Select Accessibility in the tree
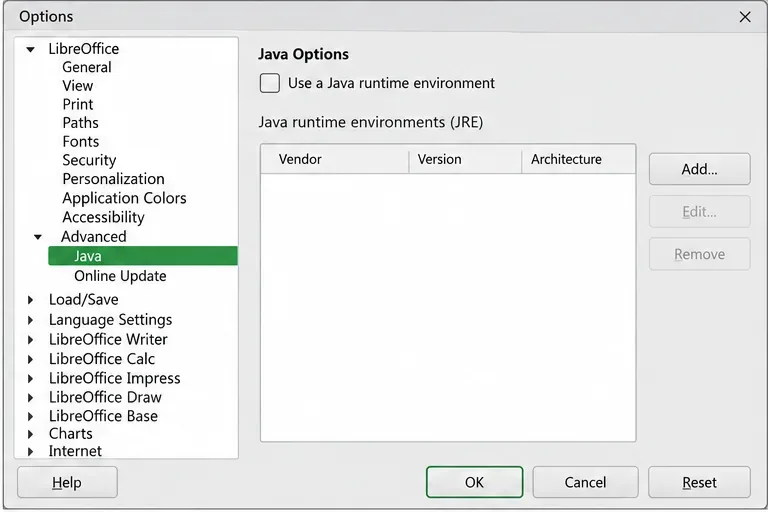The image size is (768, 512). (103, 217)
